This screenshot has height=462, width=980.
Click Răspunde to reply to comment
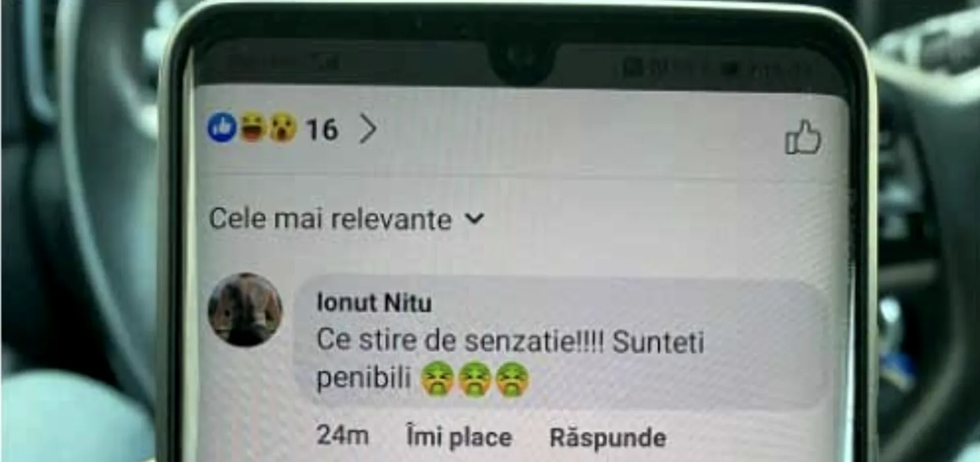tap(608, 438)
